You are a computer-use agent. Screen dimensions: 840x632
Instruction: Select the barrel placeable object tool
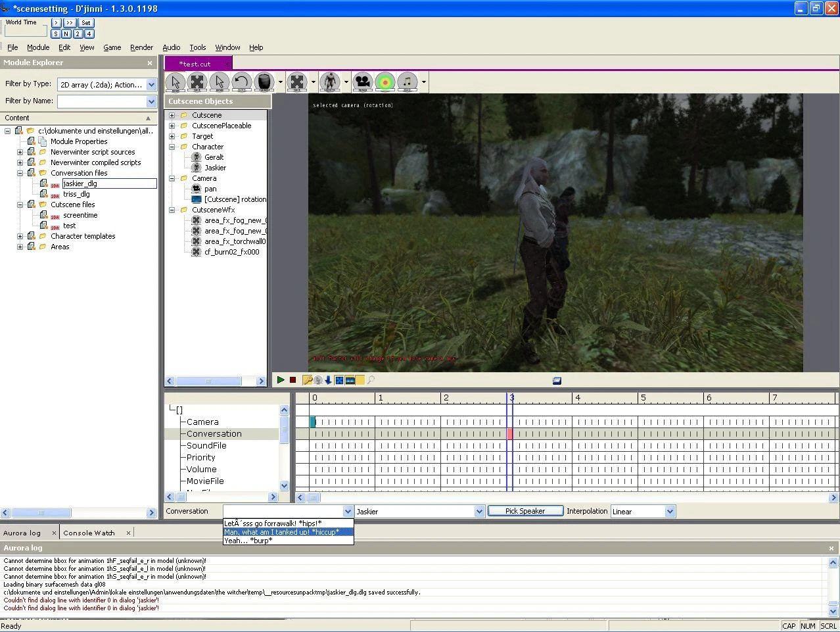[264, 82]
